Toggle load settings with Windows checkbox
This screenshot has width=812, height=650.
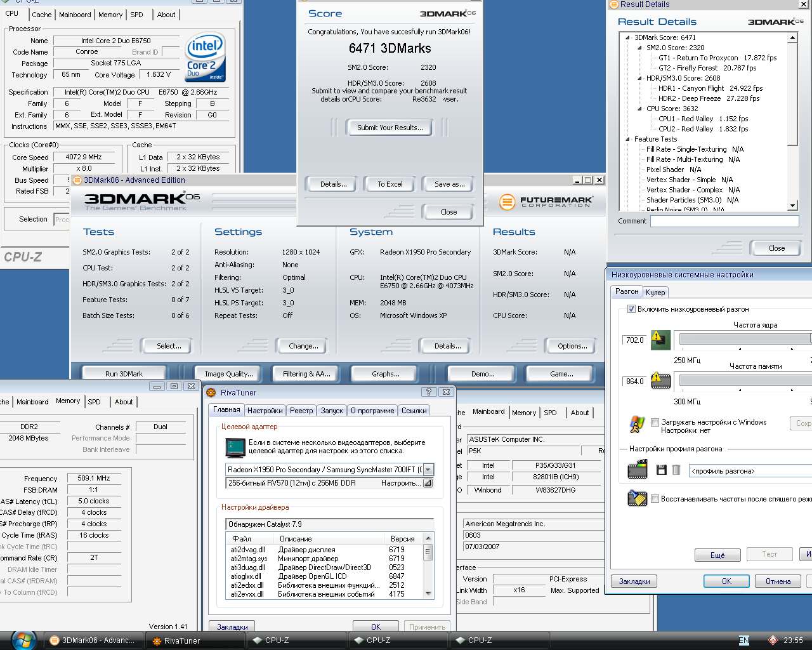pyautogui.click(x=655, y=422)
